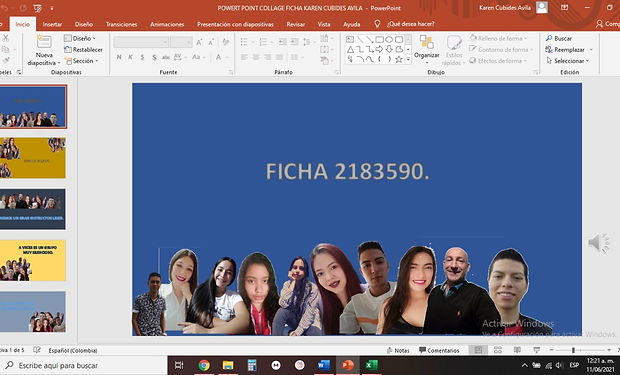620x375 pixels.
Task: Click decrease list level icon
Action: pyautogui.click(x=282, y=42)
